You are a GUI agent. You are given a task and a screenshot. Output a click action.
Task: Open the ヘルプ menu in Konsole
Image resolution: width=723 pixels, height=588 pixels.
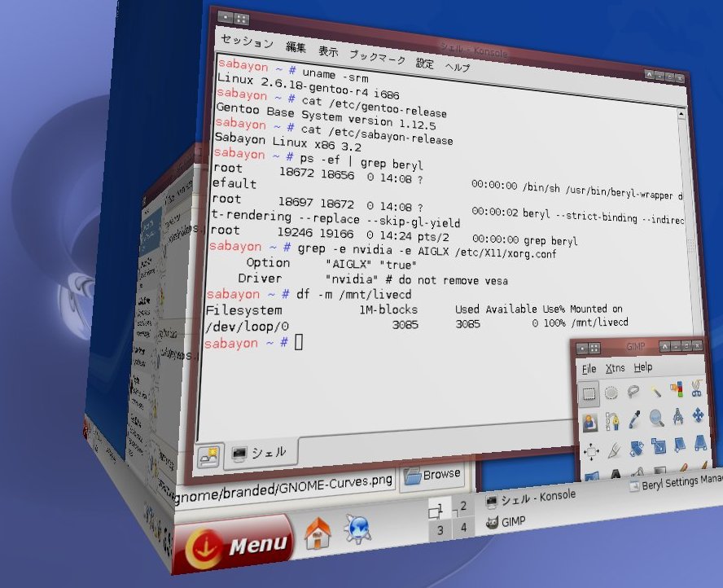pos(458,67)
